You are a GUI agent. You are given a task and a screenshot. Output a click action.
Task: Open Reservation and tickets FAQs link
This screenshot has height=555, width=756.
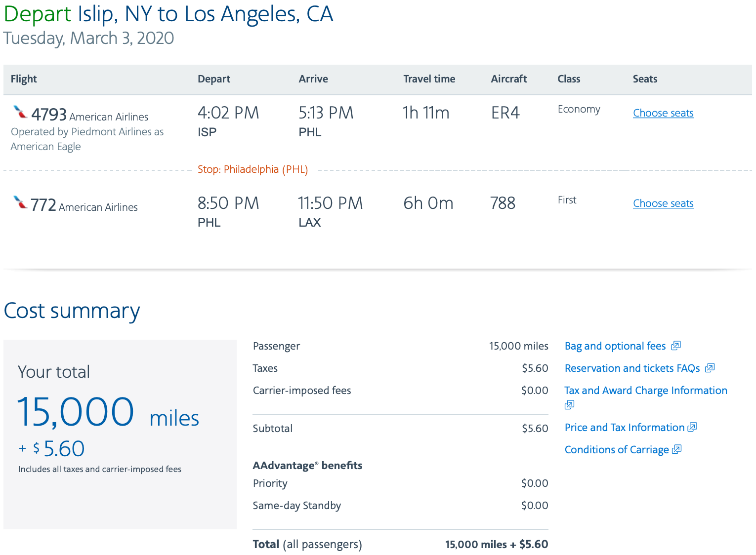[632, 368]
